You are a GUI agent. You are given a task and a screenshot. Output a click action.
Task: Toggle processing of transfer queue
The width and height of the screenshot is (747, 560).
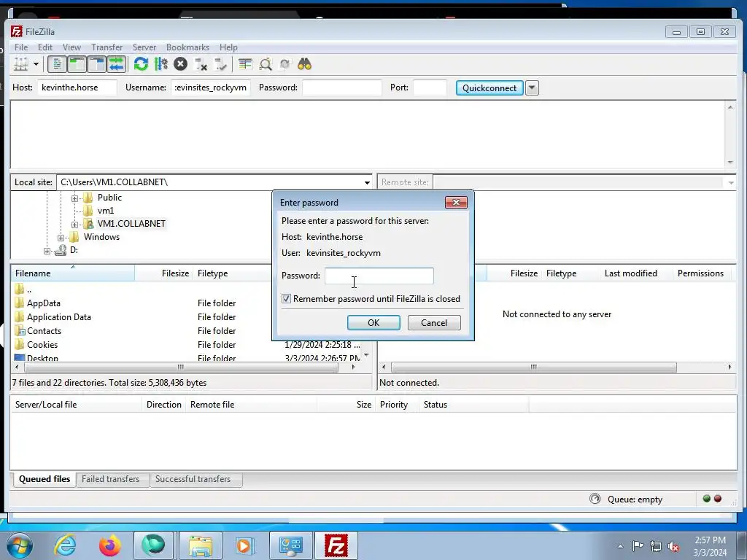point(161,64)
